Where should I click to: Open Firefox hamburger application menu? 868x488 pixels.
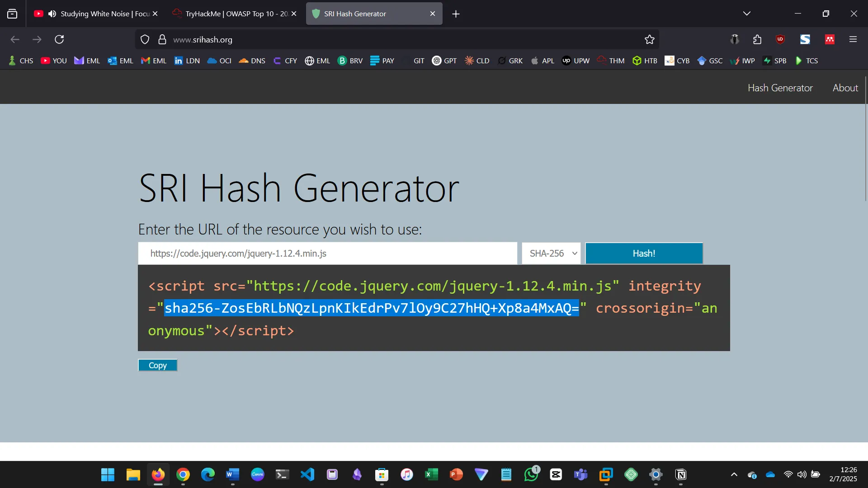[853, 40]
